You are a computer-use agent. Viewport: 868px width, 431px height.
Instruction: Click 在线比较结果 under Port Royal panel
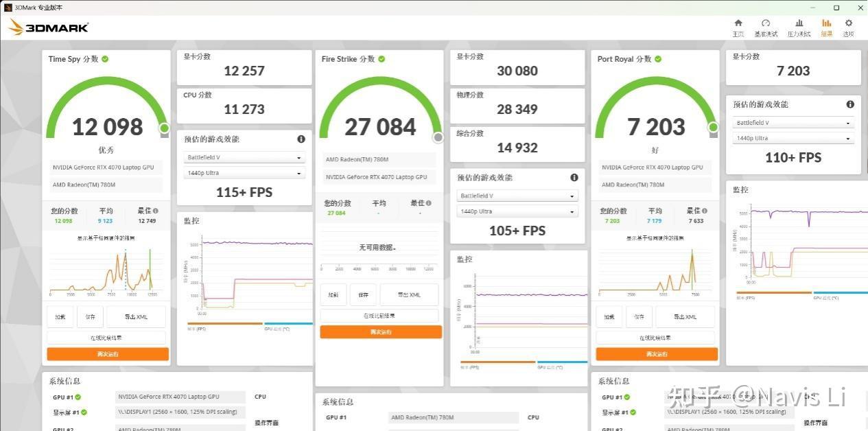pos(657,338)
